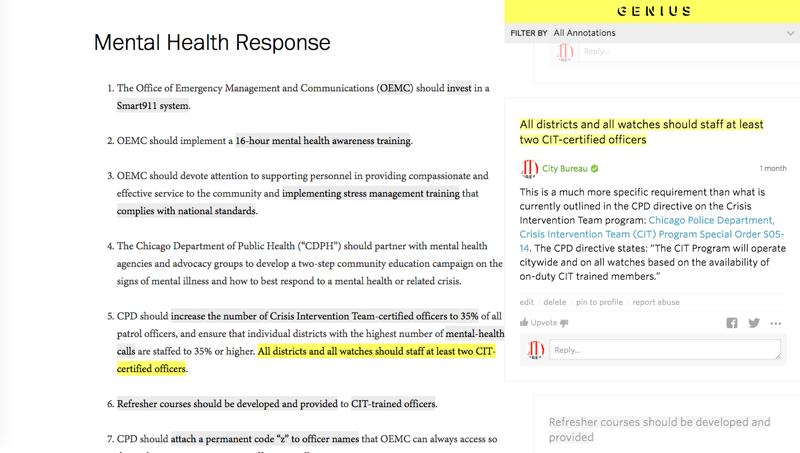Click yellow-highlighted 'All districts and all watches' text
The height and width of the screenshot is (453, 800).
[377, 351]
